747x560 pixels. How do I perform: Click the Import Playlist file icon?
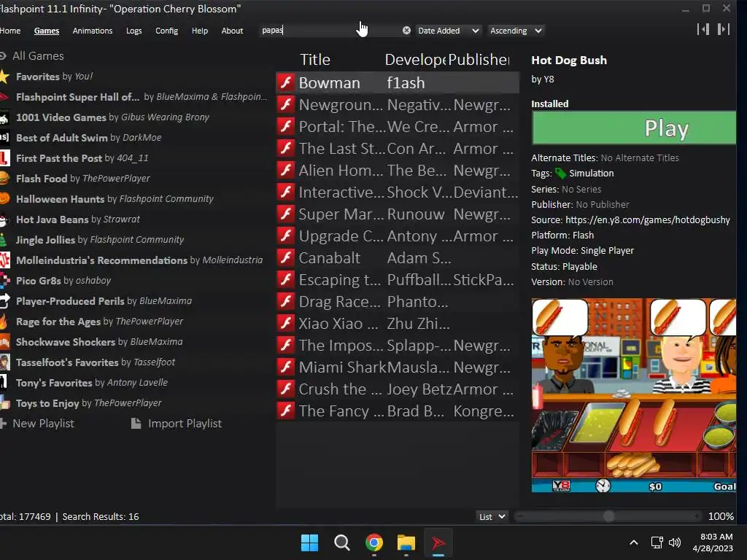pyautogui.click(x=136, y=423)
